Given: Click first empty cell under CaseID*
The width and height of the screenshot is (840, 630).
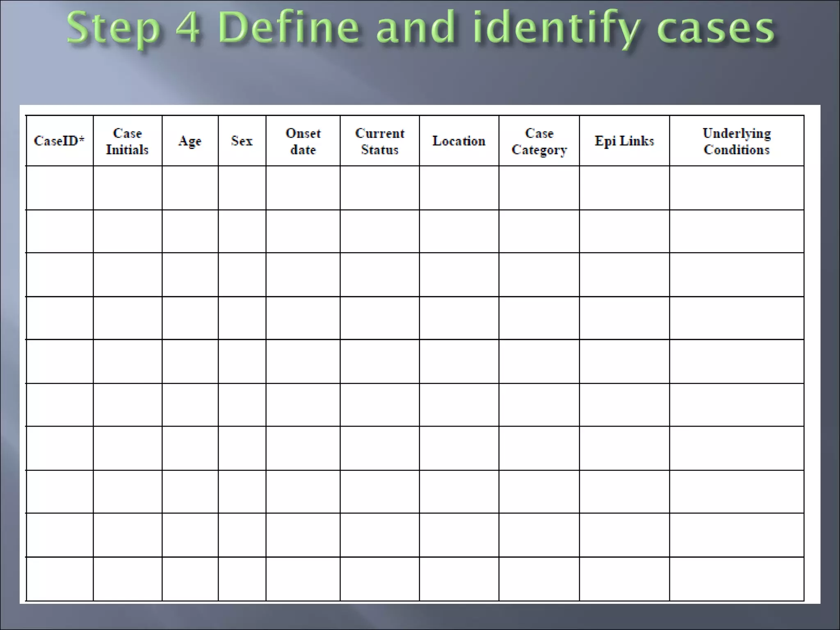Looking at the screenshot, I should pos(59,188).
